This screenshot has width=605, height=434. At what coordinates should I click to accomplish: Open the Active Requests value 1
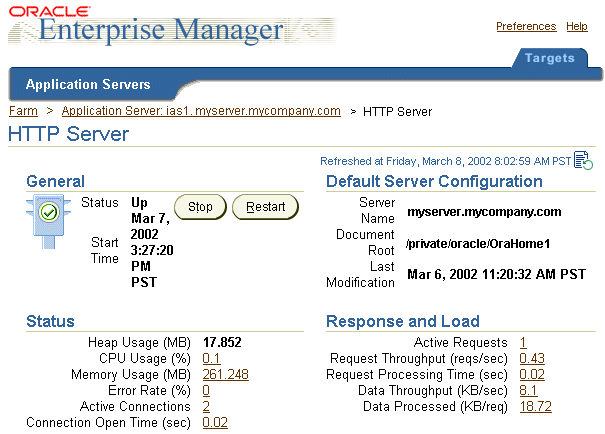click(x=523, y=342)
